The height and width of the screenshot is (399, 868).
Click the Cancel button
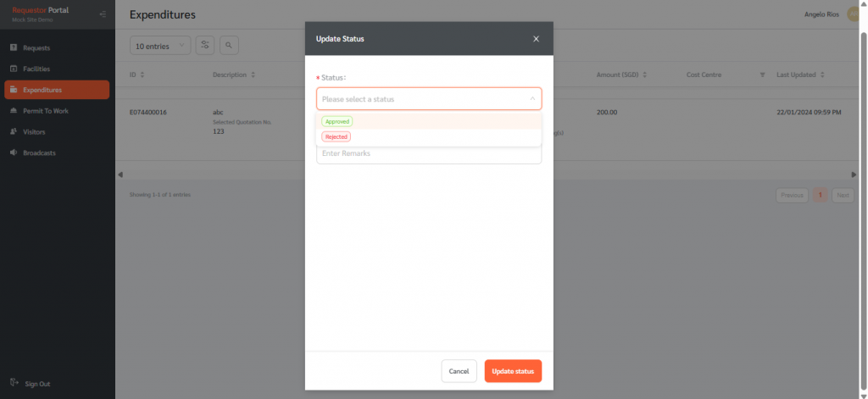point(459,371)
